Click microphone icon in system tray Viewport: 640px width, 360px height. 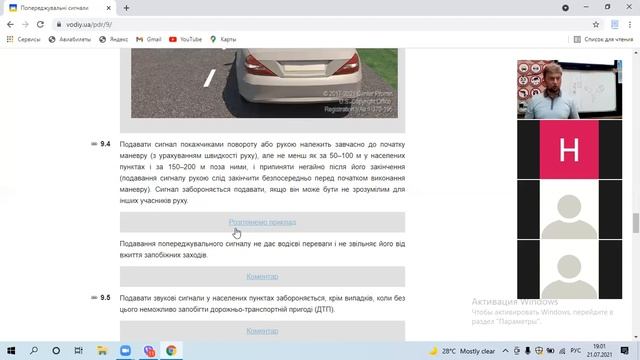(528, 351)
